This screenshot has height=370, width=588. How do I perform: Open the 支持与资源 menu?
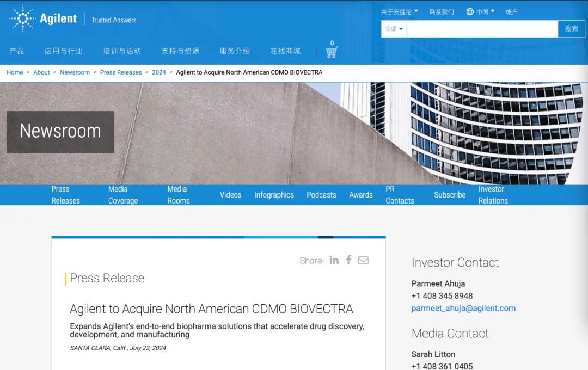[x=180, y=51]
